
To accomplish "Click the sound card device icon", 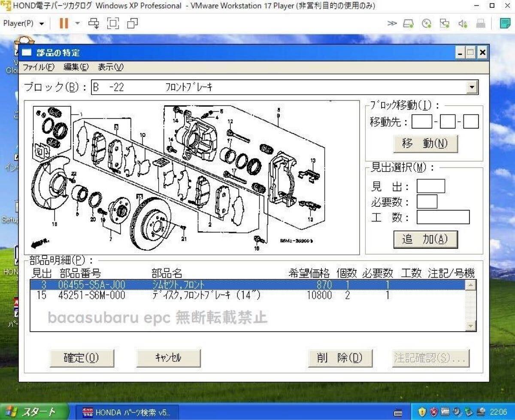I will [463, 24].
